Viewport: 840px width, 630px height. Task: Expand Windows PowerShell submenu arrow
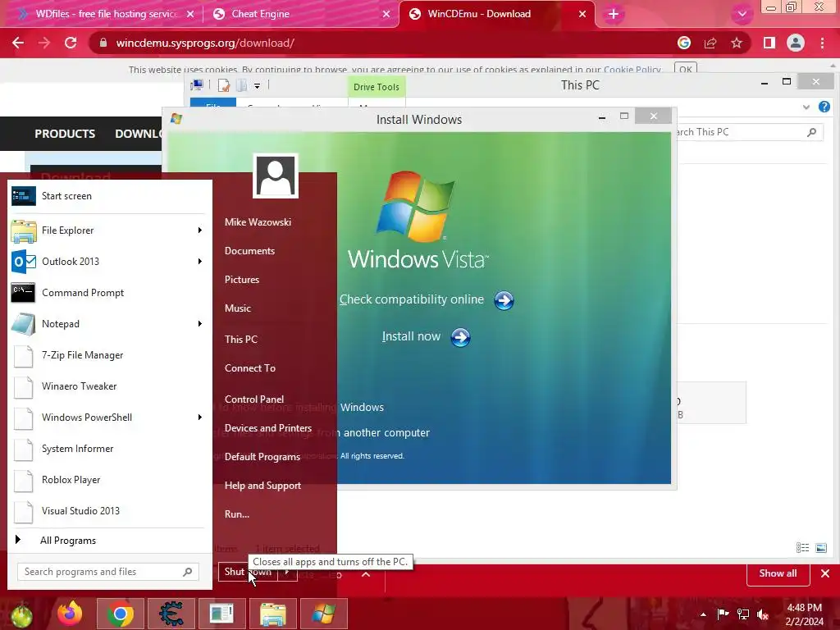200,417
